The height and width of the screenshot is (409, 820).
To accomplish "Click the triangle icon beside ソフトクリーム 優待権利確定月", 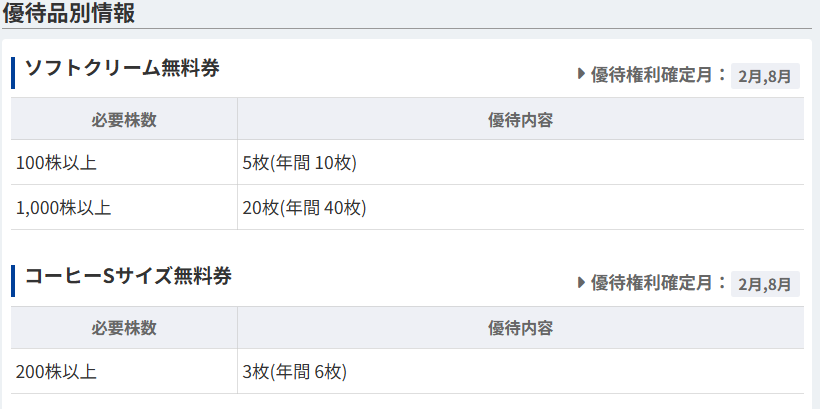I will (x=581, y=74).
